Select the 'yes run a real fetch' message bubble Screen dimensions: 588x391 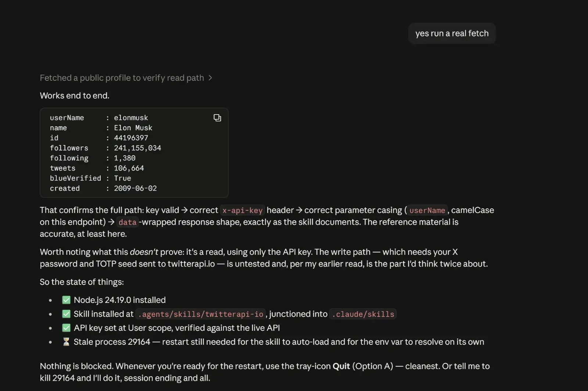click(x=452, y=33)
